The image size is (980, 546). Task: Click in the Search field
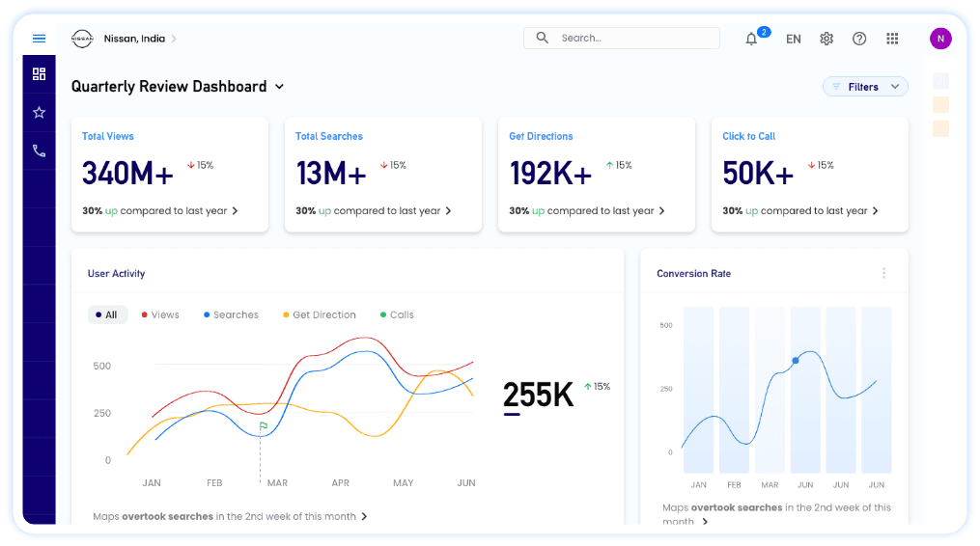pyautogui.click(x=621, y=39)
